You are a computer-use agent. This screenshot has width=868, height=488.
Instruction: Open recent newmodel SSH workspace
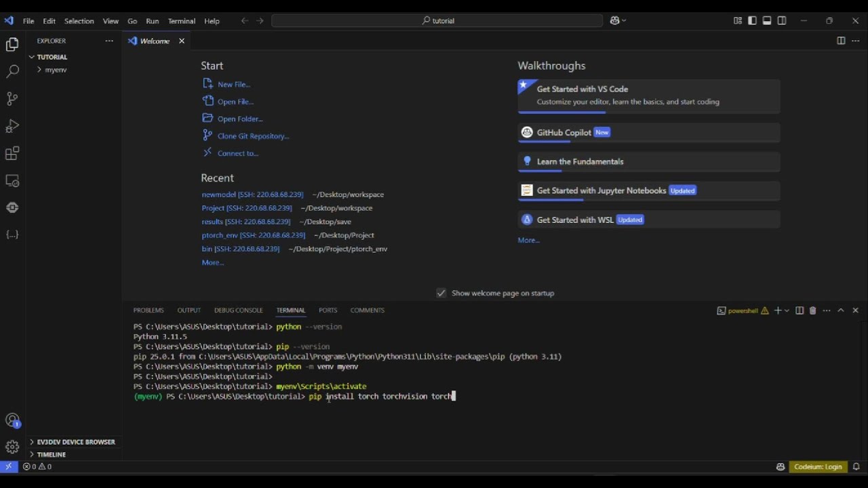tap(252, 195)
